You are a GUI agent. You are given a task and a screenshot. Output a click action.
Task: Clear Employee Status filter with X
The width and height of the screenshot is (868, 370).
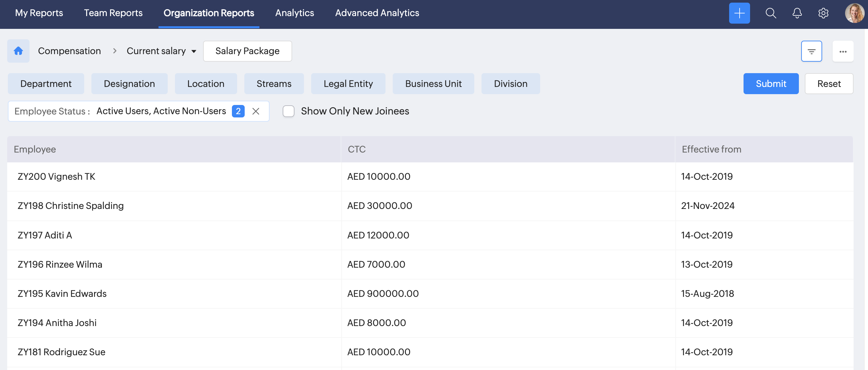point(256,111)
